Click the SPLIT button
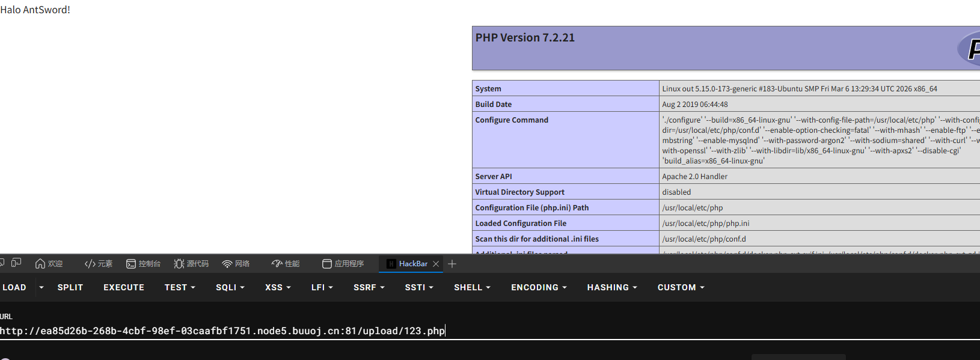The image size is (980, 360). (70, 287)
